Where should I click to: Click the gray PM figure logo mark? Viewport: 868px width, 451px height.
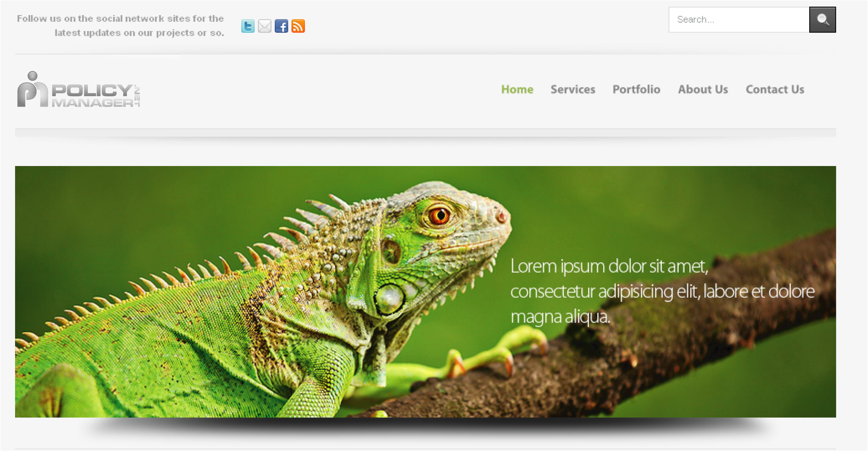pos(33,89)
